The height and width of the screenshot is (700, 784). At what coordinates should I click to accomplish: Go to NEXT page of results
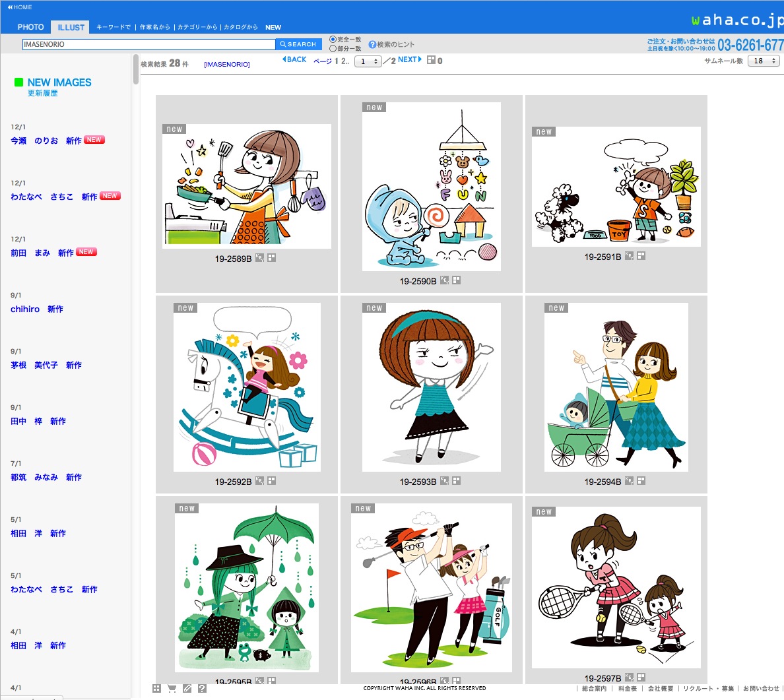pyautogui.click(x=409, y=59)
